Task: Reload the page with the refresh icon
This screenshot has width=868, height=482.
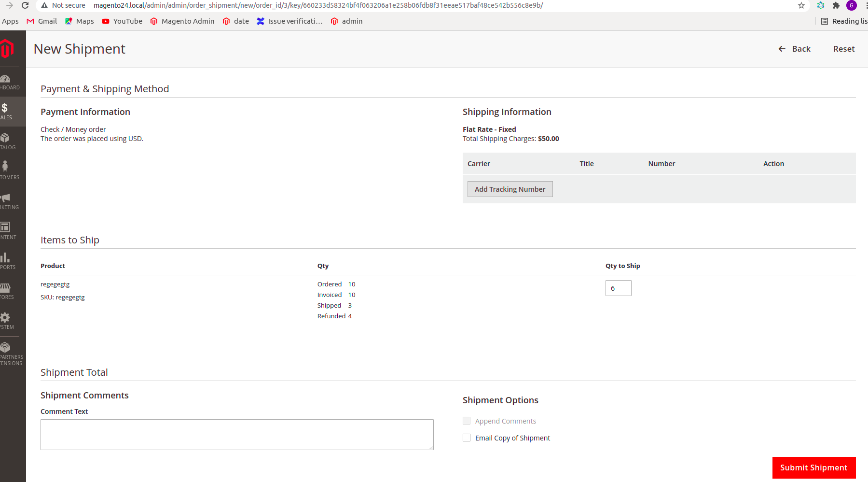Action: pos(25,5)
